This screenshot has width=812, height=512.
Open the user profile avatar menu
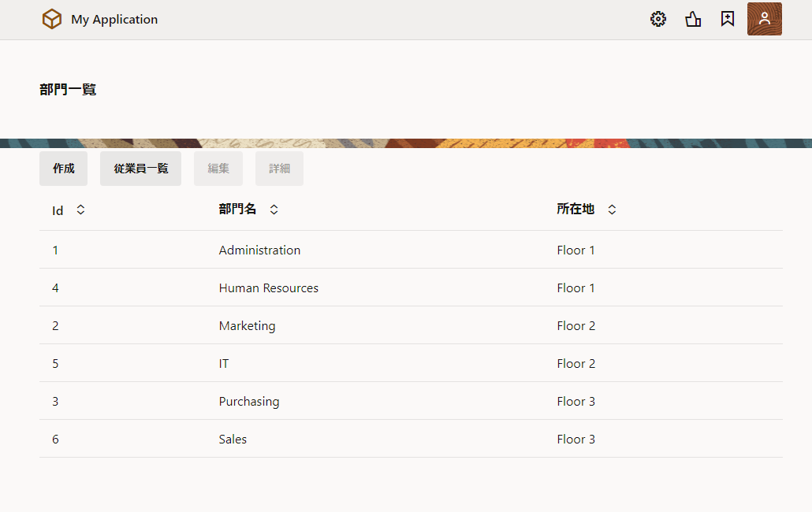coord(764,19)
